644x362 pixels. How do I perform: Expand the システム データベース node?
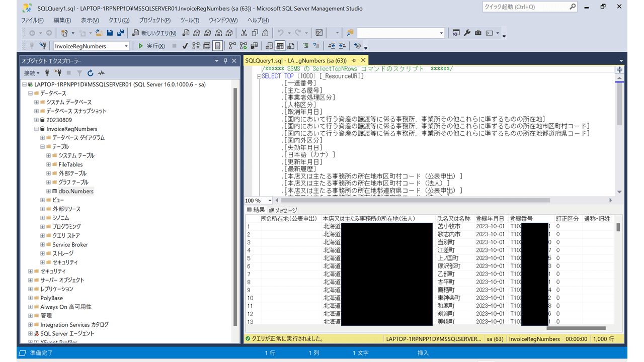pos(36,102)
